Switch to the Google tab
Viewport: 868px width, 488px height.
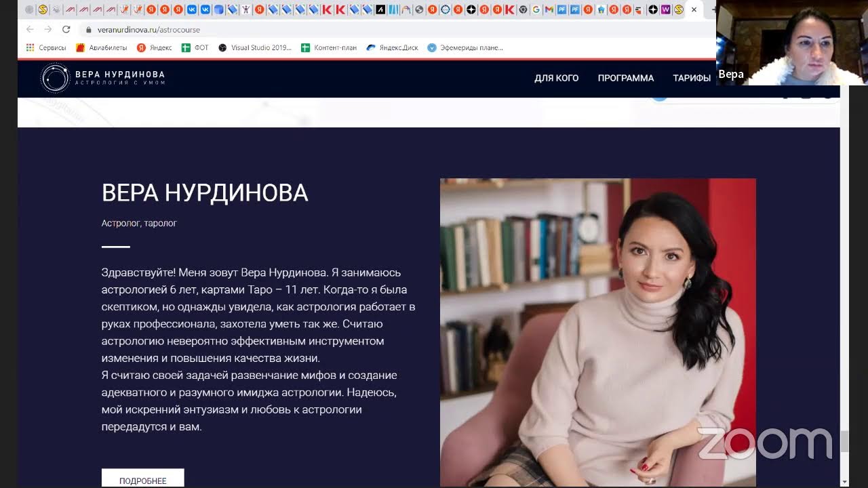(536, 9)
